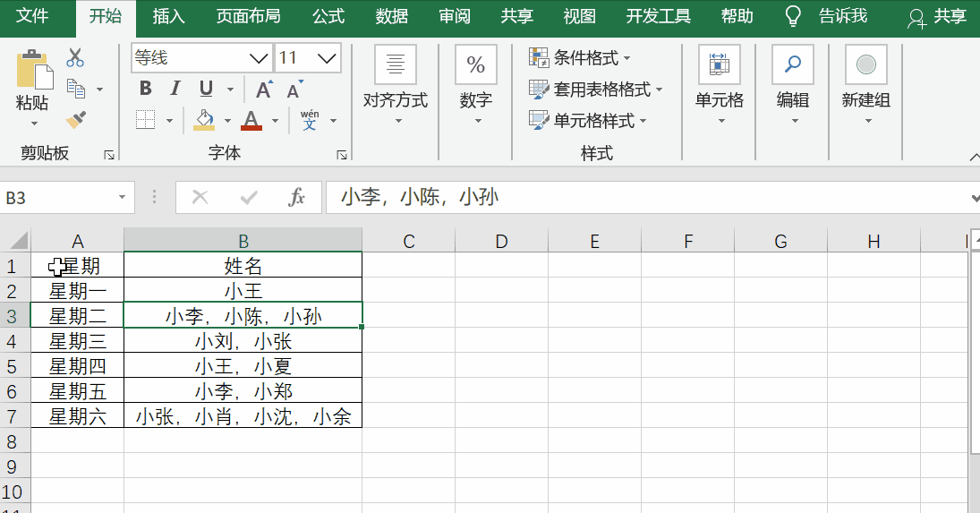
Task: Toggle Bold formatting
Action: click(x=146, y=89)
